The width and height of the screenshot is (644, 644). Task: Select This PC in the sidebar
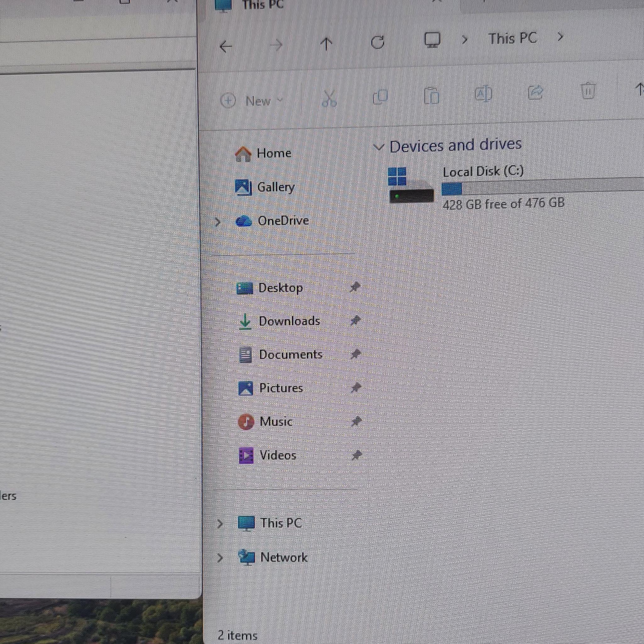(x=270, y=523)
